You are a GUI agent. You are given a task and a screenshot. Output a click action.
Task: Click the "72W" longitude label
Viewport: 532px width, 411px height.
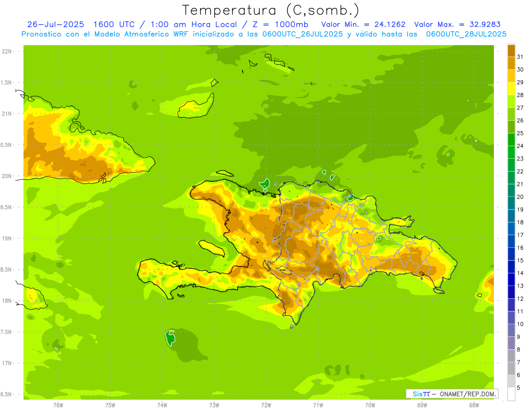point(266,405)
